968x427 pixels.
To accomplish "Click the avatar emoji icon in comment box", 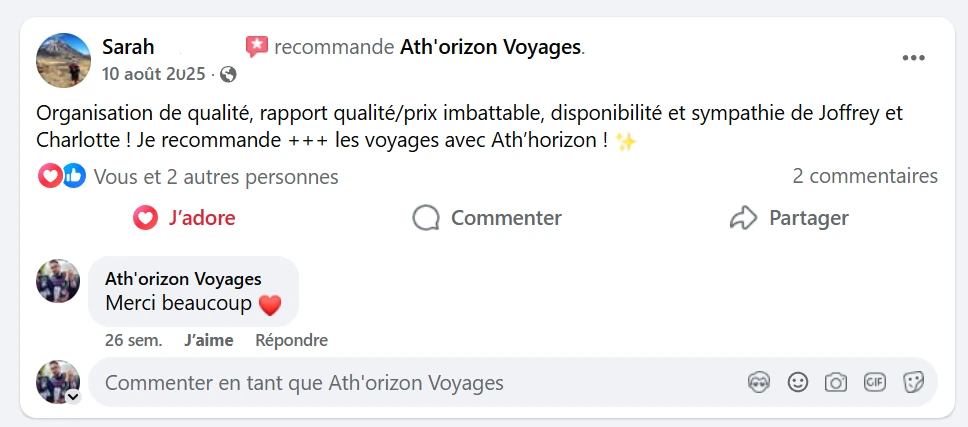I will pos(758,383).
